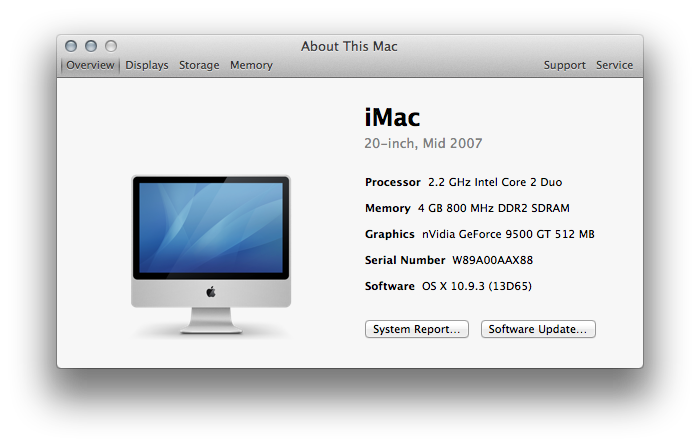Click the Serial Number label
This screenshot has width=700, height=447.
(x=405, y=260)
